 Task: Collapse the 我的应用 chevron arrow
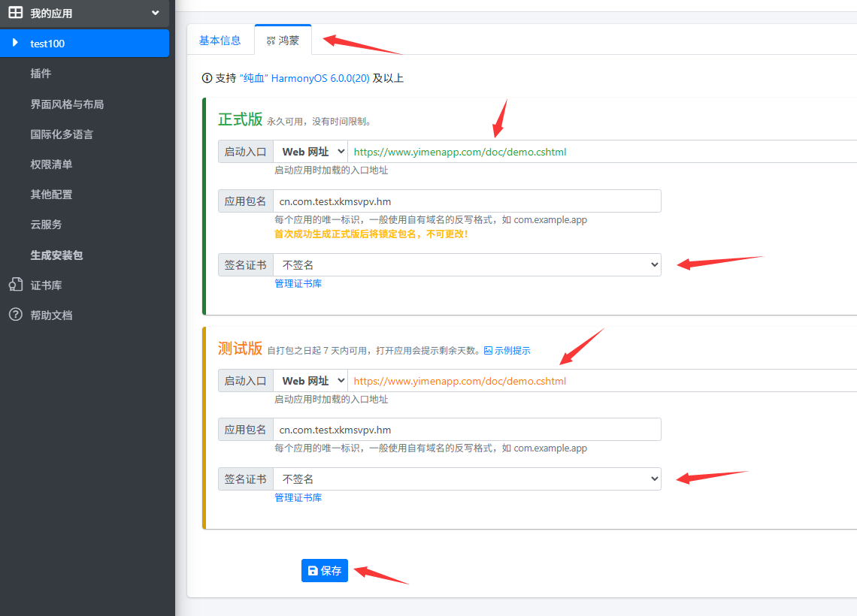pos(155,13)
